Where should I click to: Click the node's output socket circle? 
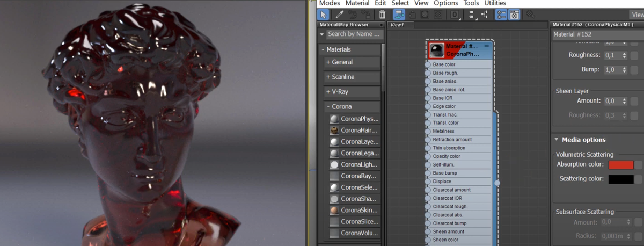(497, 183)
